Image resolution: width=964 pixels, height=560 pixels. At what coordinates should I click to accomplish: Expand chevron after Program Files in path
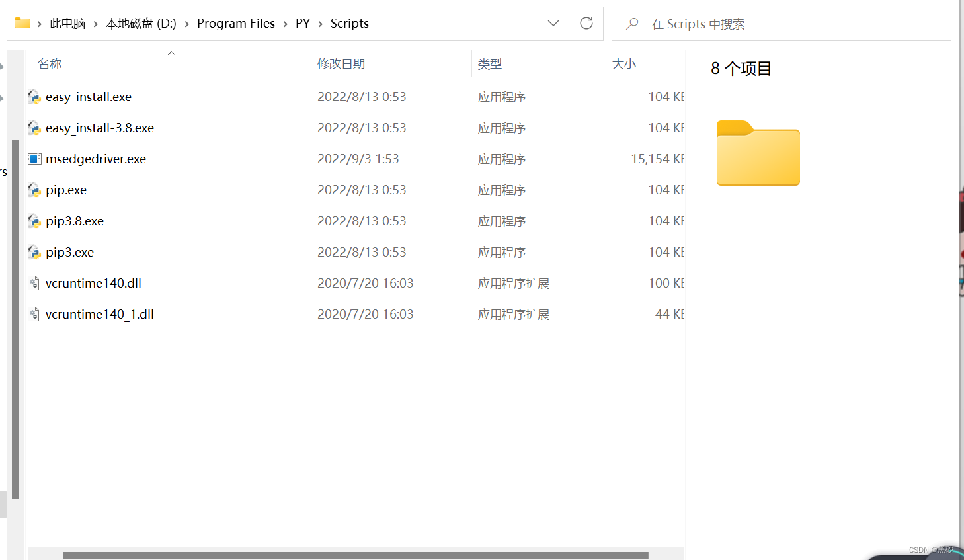click(x=286, y=24)
